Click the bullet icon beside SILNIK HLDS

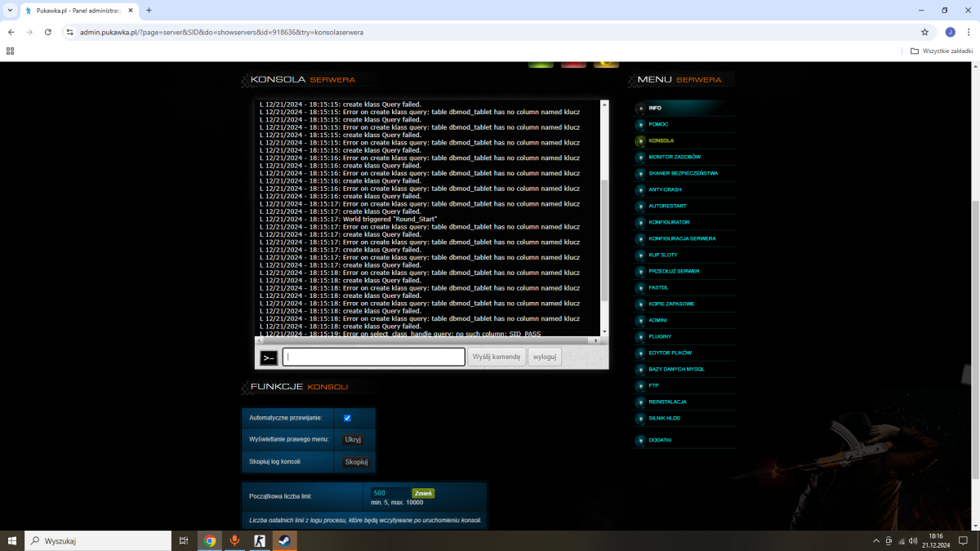pos(640,418)
